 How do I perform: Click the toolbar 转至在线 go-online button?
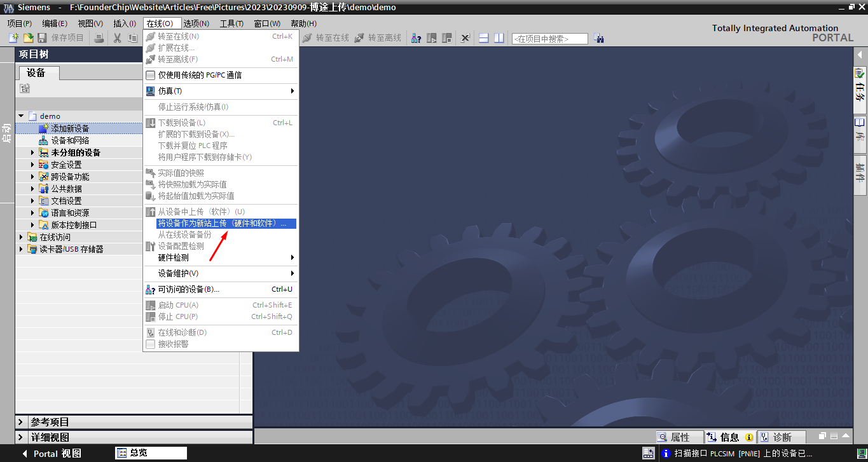tap(326, 38)
